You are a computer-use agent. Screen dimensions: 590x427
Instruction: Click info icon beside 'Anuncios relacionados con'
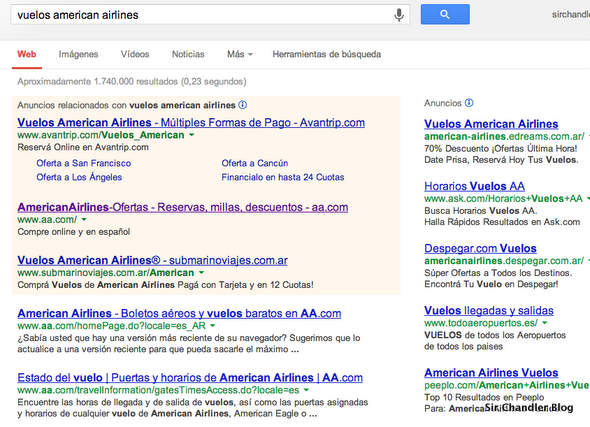coord(243,105)
